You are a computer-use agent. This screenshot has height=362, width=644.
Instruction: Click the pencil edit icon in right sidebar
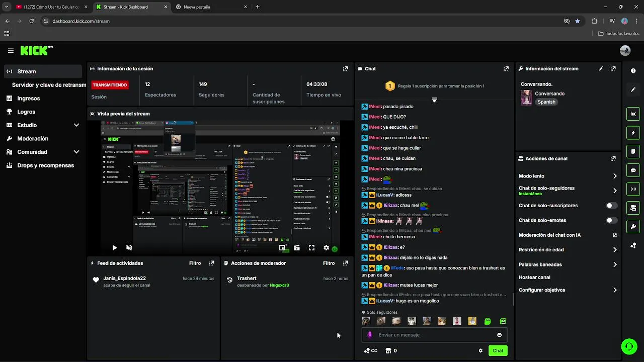tap(633, 89)
